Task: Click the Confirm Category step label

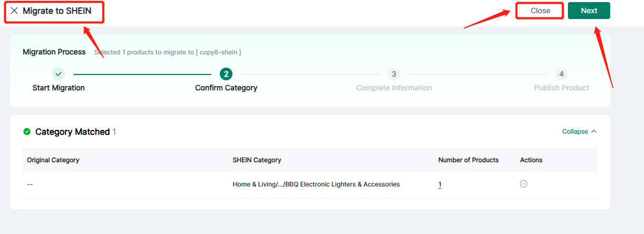Action: tap(226, 88)
